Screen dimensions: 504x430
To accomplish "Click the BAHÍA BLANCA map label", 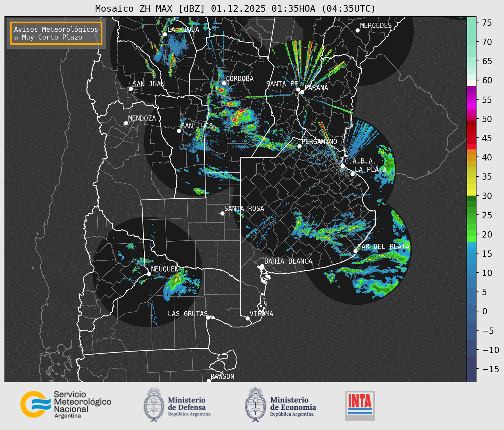I will coord(288,261).
